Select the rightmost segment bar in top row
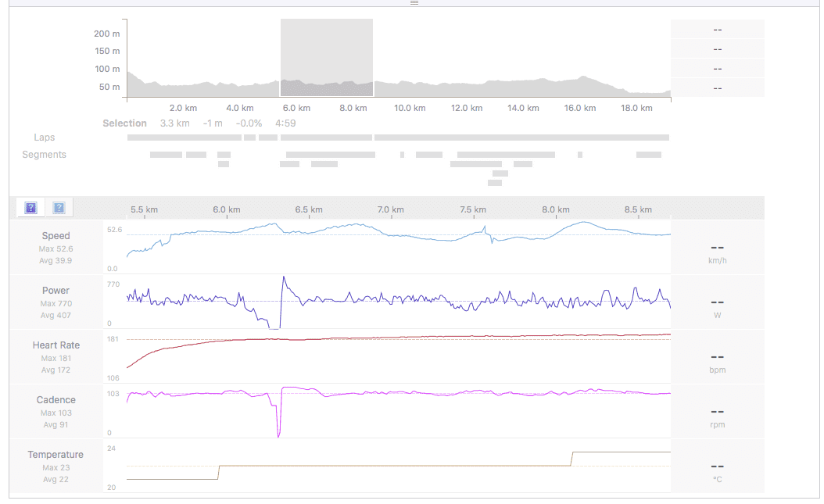 tap(648, 155)
